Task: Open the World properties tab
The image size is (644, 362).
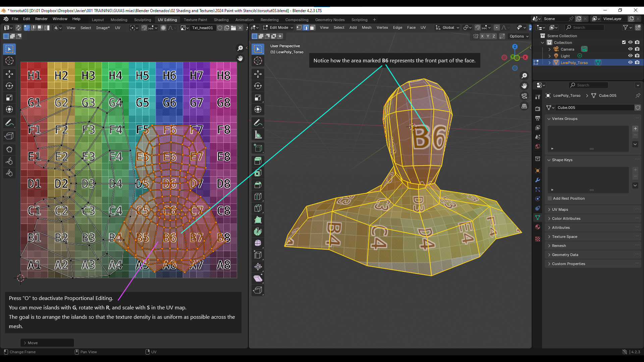Action: (x=538, y=146)
